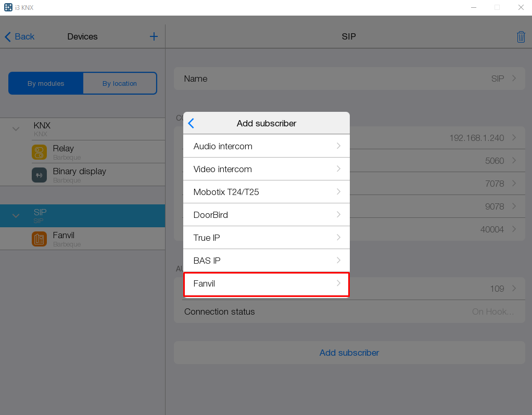Select Mobotix T24/T25 from list
The image size is (532, 415).
[x=266, y=192]
